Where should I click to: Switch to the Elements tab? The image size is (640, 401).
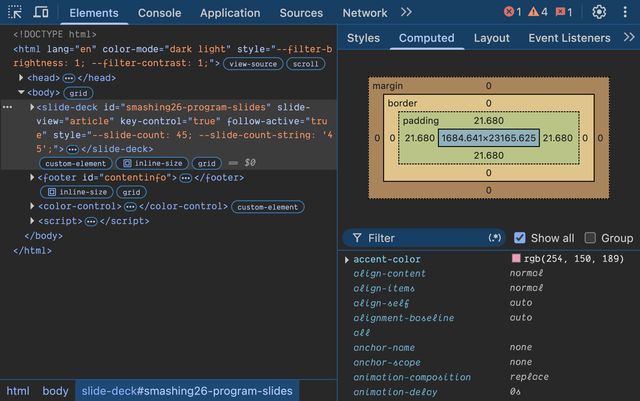[x=94, y=13]
